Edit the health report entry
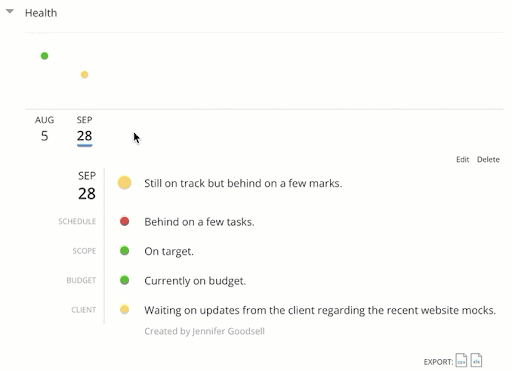Screen dimensions: 512x371 point(462,159)
